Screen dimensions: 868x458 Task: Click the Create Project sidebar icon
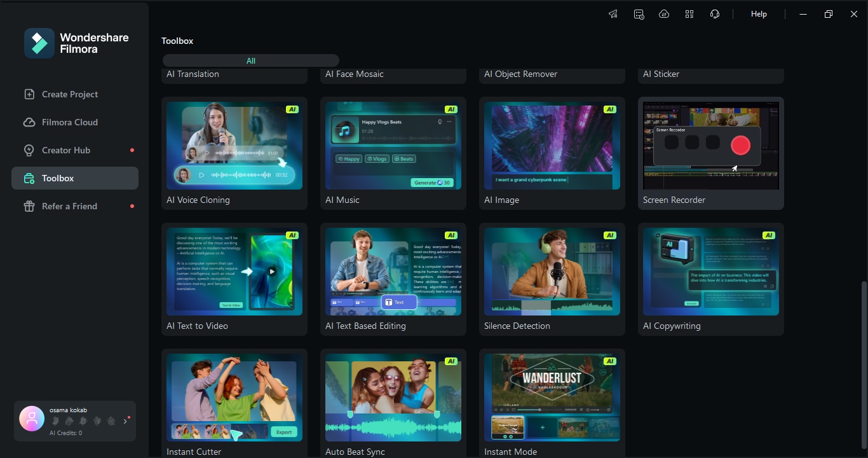[29, 94]
